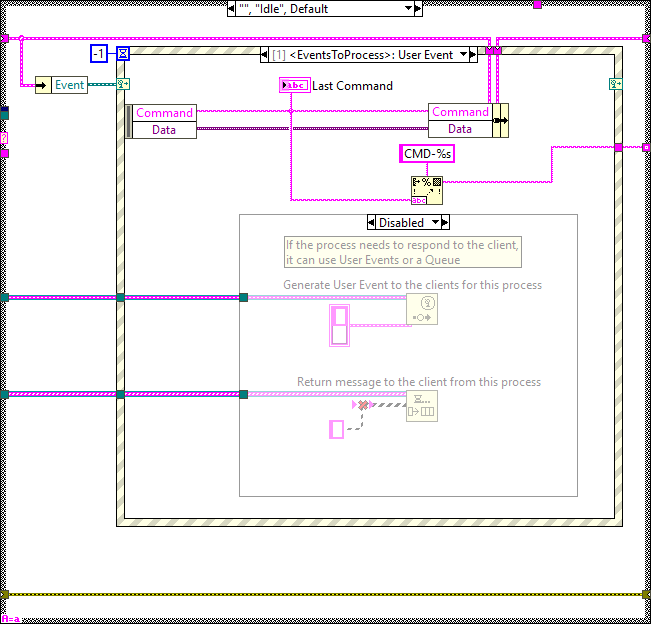Switch to next event case
Viewport: 651px width, 624px height.
click(473, 54)
